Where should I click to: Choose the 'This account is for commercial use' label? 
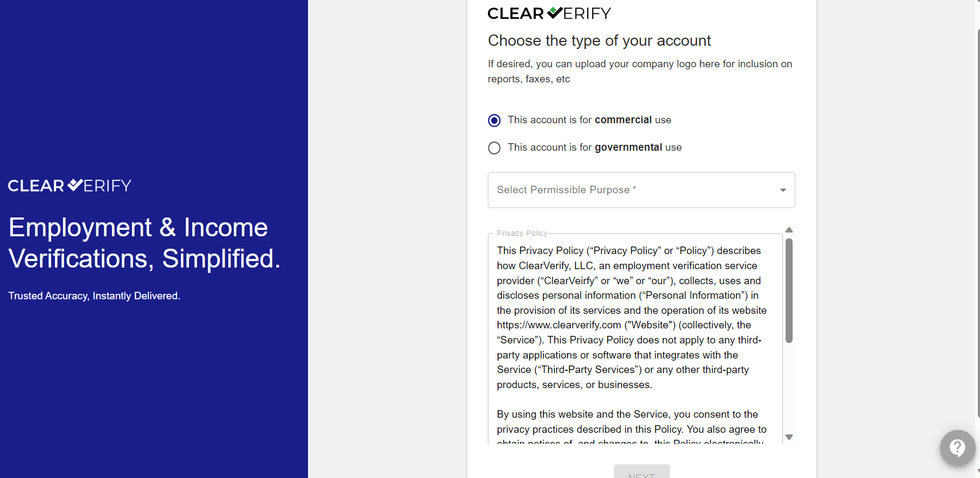(x=590, y=120)
